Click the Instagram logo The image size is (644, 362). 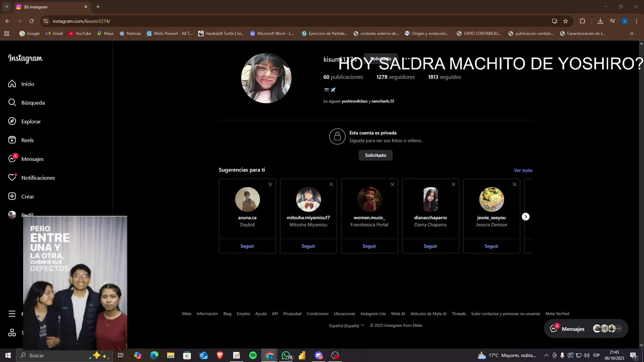25,58
